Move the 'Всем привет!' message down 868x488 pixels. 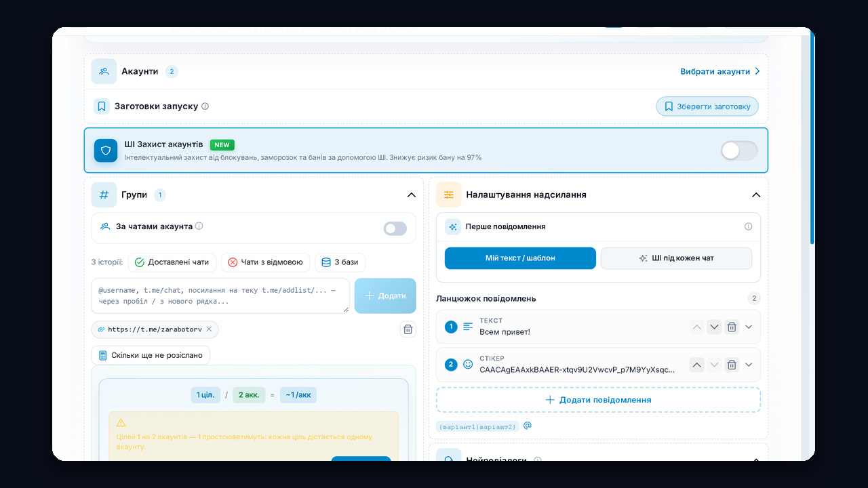(714, 327)
